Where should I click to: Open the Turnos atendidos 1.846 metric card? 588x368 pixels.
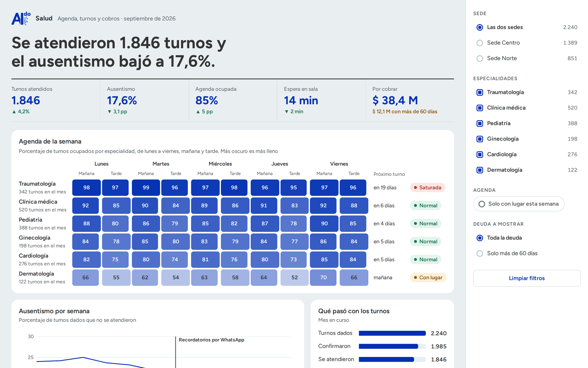coord(55,100)
